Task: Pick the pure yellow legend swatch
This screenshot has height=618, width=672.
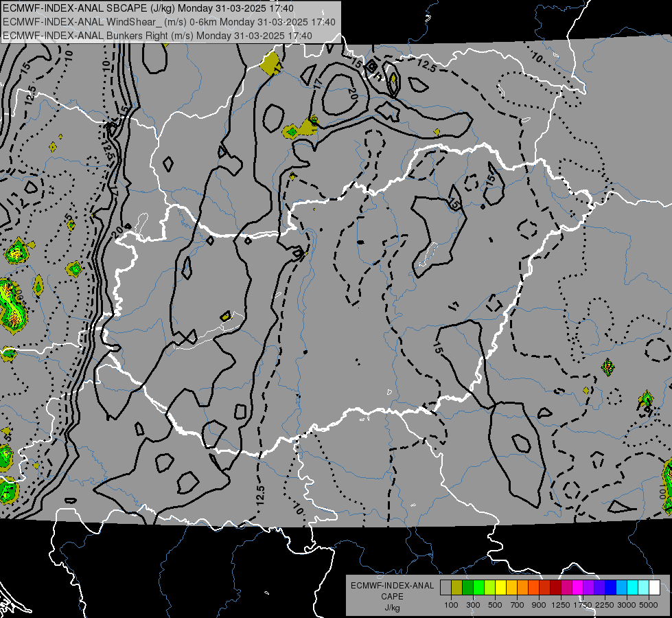Action: [x=500, y=588]
